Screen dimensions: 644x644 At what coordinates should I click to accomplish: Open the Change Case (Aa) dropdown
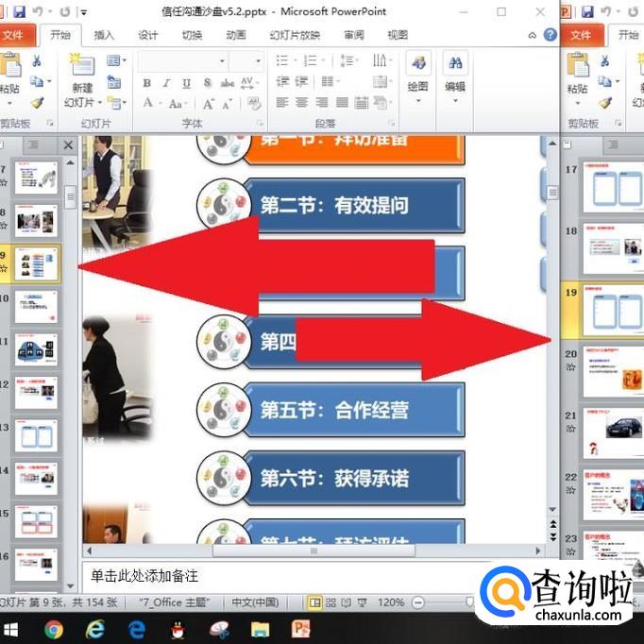pyautogui.click(x=178, y=104)
